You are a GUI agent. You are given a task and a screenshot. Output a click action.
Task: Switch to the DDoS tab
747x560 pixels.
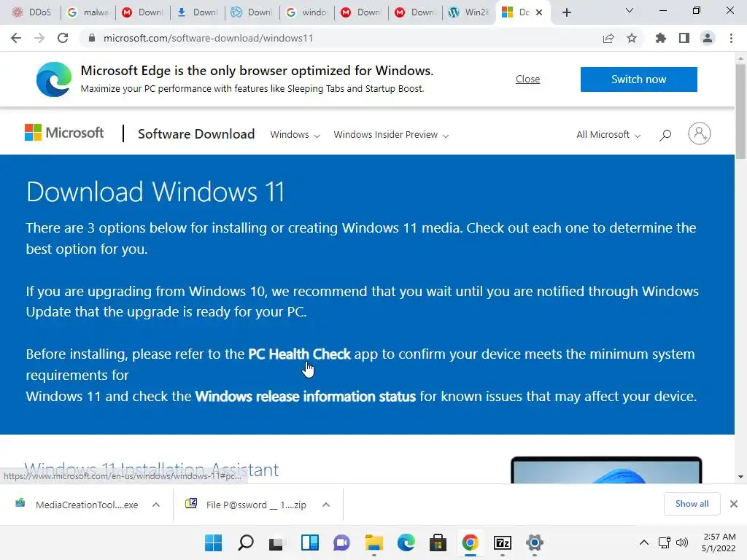32,12
